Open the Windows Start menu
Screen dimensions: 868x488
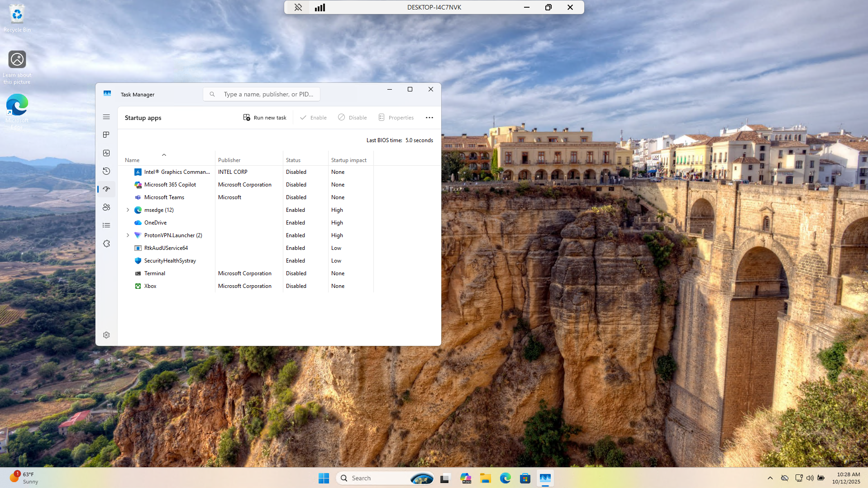[x=324, y=478]
